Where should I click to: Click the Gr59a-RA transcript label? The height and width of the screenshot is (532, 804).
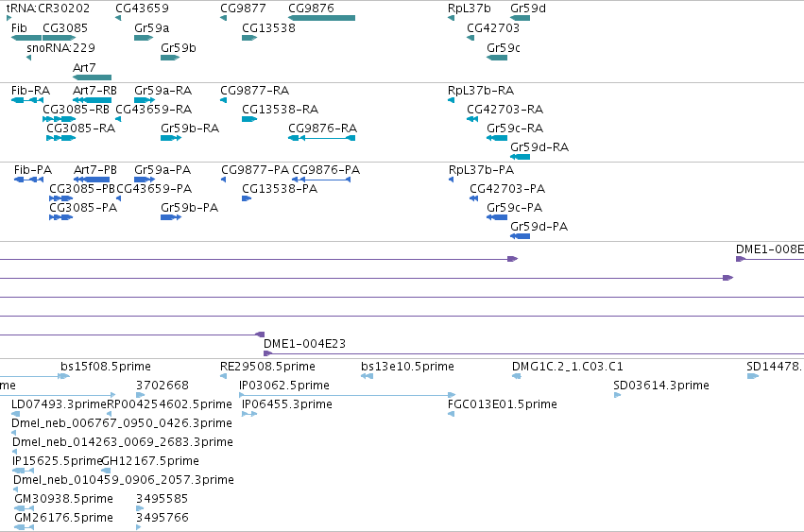[x=163, y=91]
